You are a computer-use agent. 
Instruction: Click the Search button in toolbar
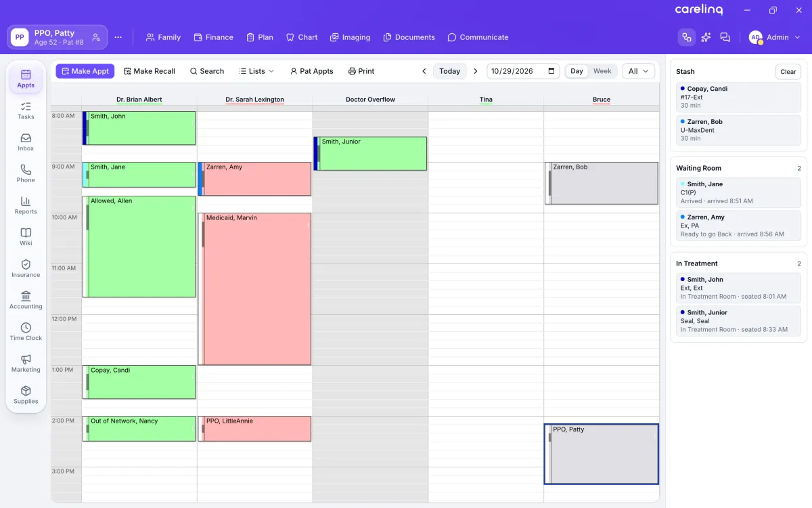(x=207, y=71)
